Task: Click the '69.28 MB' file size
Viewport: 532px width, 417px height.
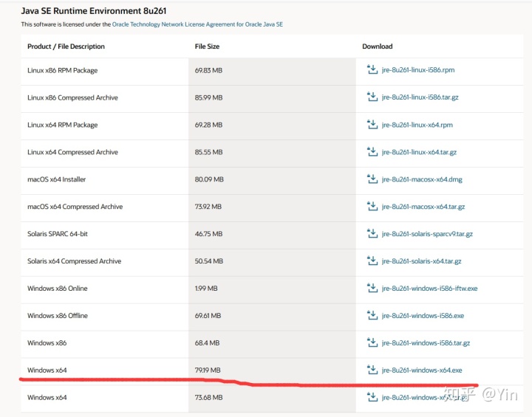Action: coord(208,125)
